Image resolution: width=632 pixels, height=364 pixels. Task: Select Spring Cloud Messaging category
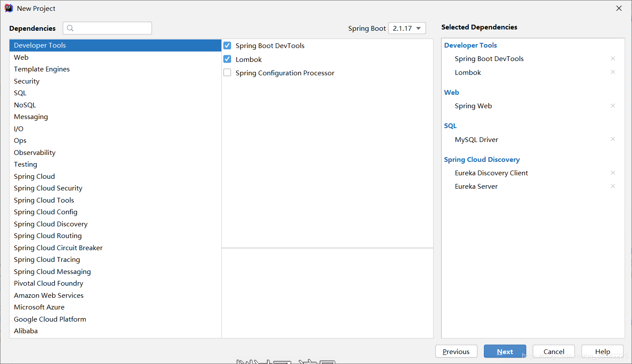[115, 271]
